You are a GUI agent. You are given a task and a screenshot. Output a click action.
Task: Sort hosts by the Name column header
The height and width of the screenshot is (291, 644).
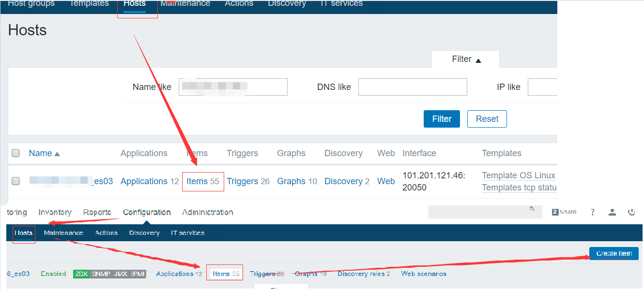(44, 153)
